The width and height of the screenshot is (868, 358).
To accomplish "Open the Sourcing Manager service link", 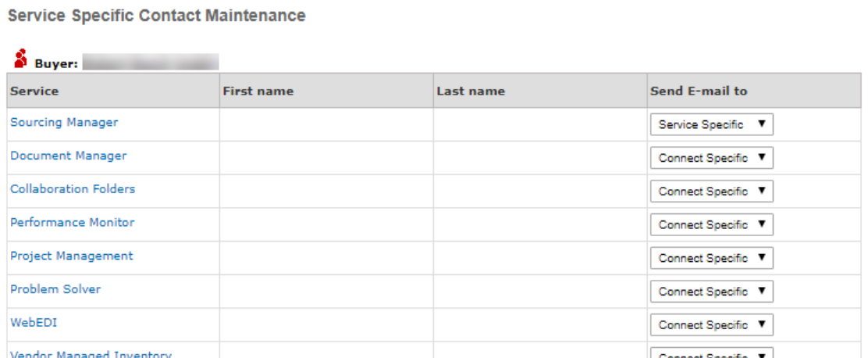I will click(64, 122).
